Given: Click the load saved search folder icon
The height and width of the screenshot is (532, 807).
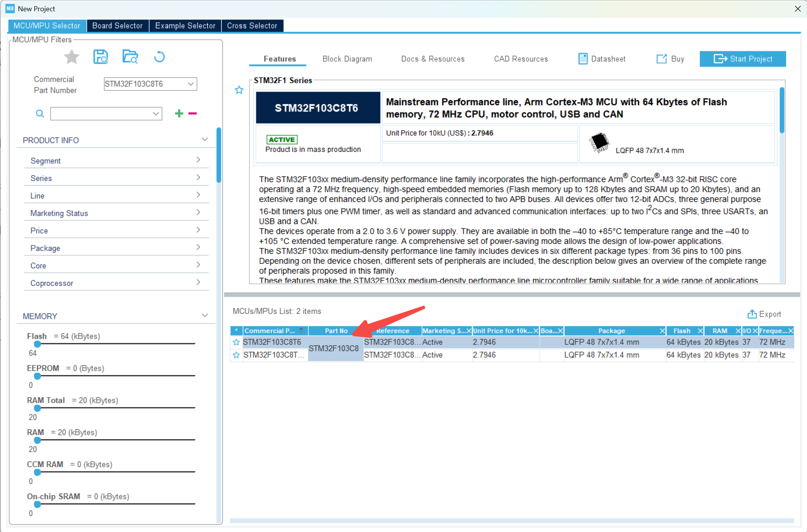Looking at the screenshot, I should [130, 57].
